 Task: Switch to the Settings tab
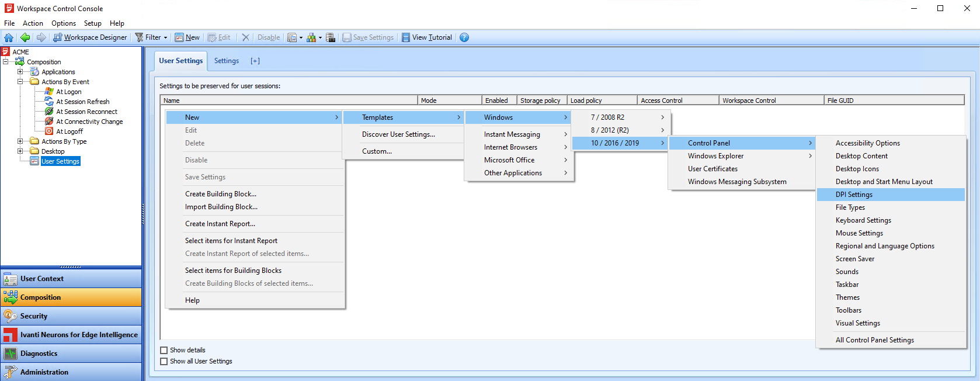tap(226, 61)
